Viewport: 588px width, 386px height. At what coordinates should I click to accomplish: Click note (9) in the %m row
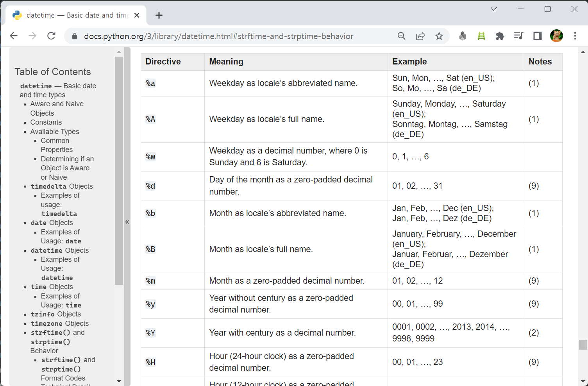click(534, 281)
